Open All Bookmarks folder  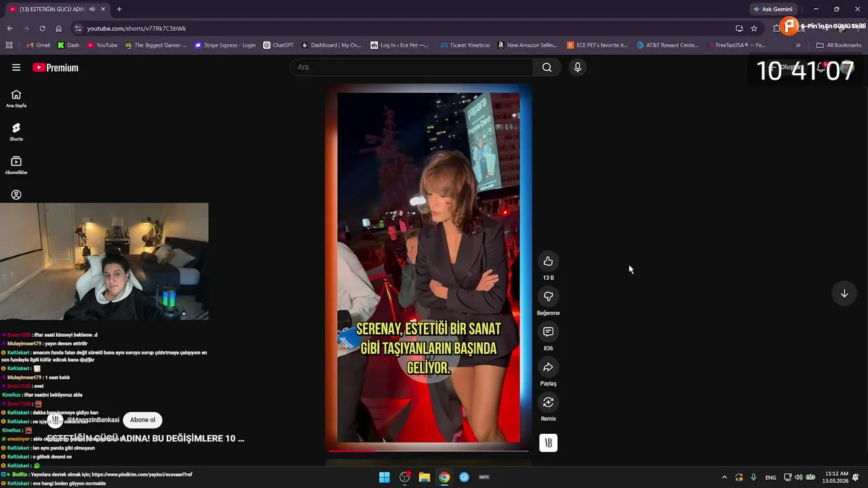coord(839,45)
